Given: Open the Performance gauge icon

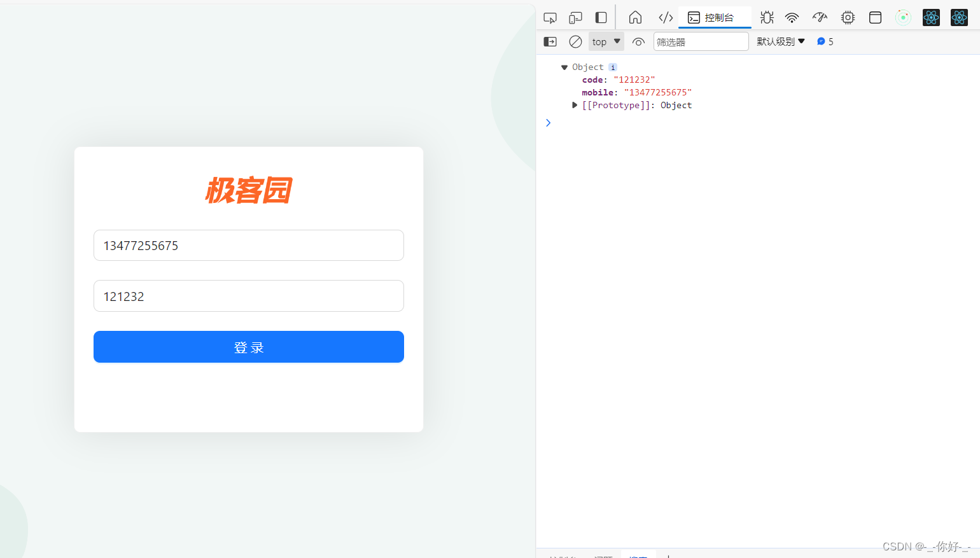Looking at the screenshot, I should (x=820, y=18).
